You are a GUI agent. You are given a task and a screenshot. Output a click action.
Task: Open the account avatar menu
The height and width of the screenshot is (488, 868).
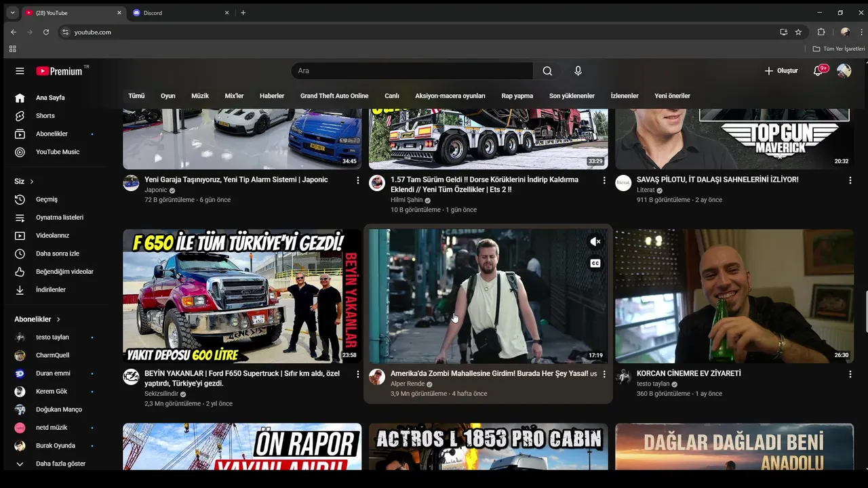[x=844, y=70]
